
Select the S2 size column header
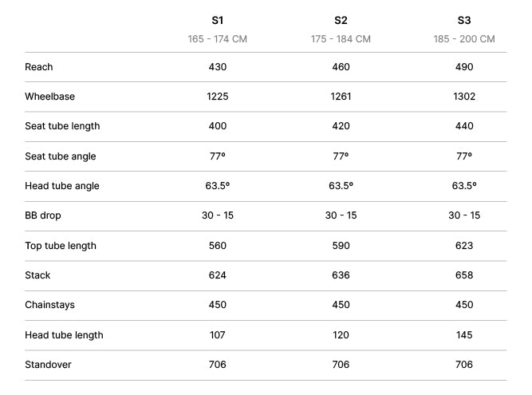coord(341,20)
